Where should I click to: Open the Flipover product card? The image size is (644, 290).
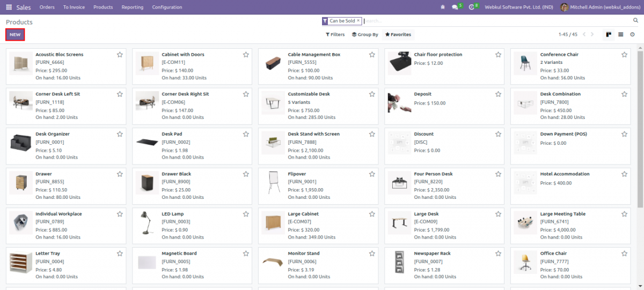[318, 185]
